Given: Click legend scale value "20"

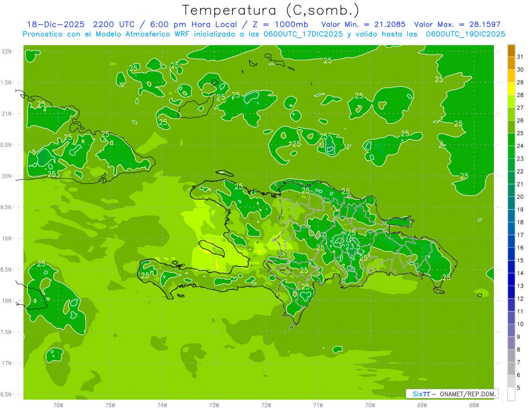Looking at the screenshot, I should coord(520,197).
